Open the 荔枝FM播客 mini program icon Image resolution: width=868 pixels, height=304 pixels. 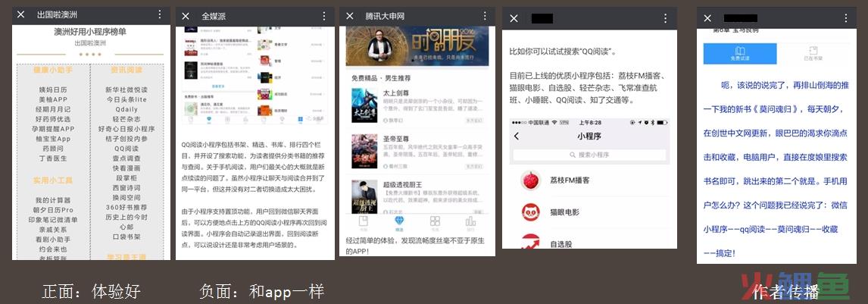[530, 180]
